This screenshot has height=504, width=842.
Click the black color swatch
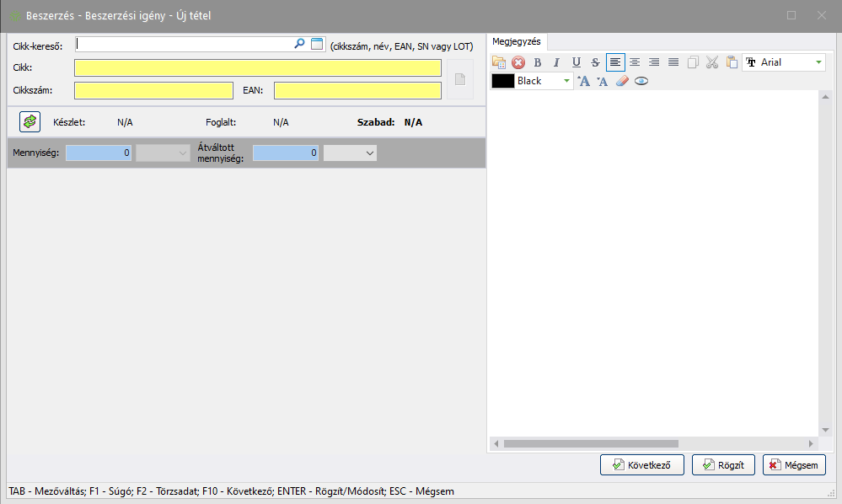click(503, 81)
